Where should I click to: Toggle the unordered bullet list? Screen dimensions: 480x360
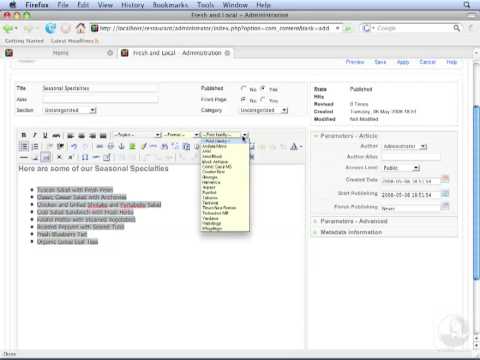tap(24, 146)
